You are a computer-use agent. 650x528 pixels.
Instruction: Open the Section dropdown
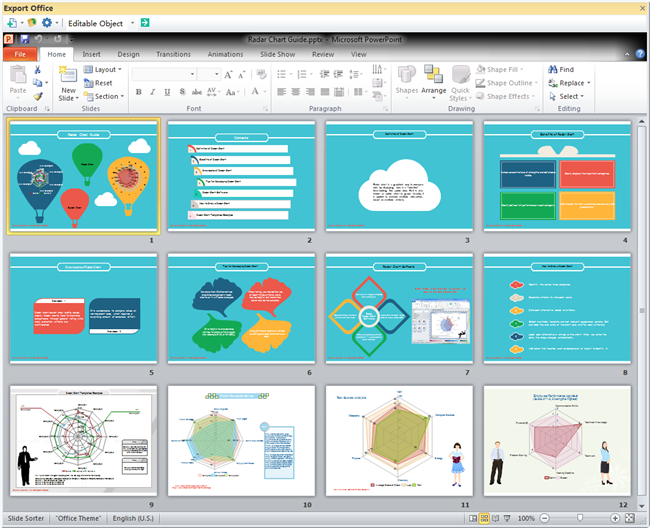pos(104,96)
